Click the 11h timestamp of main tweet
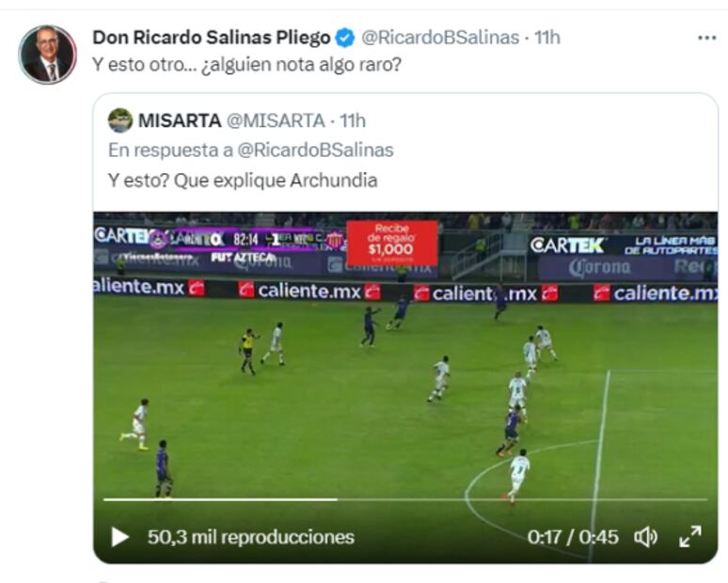Screen dimensions: 728x583 546,38
